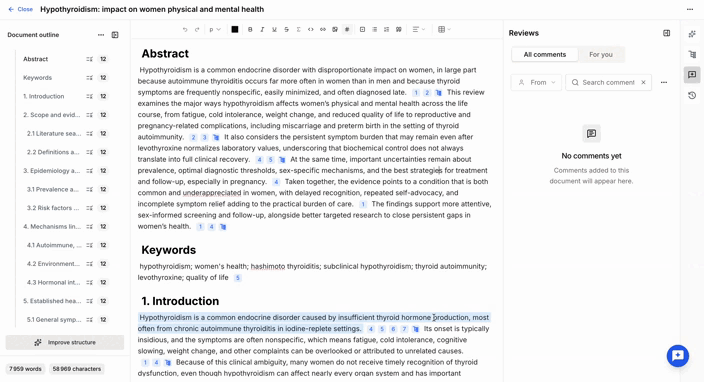Open reviews more options ellipsis
The width and height of the screenshot is (704, 382).
pos(664,83)
